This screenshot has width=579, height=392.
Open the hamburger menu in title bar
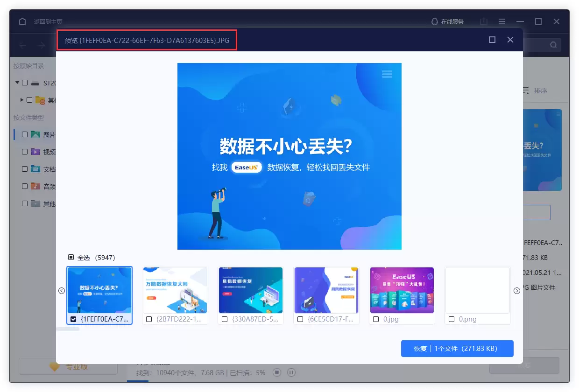tap(501, 21)
